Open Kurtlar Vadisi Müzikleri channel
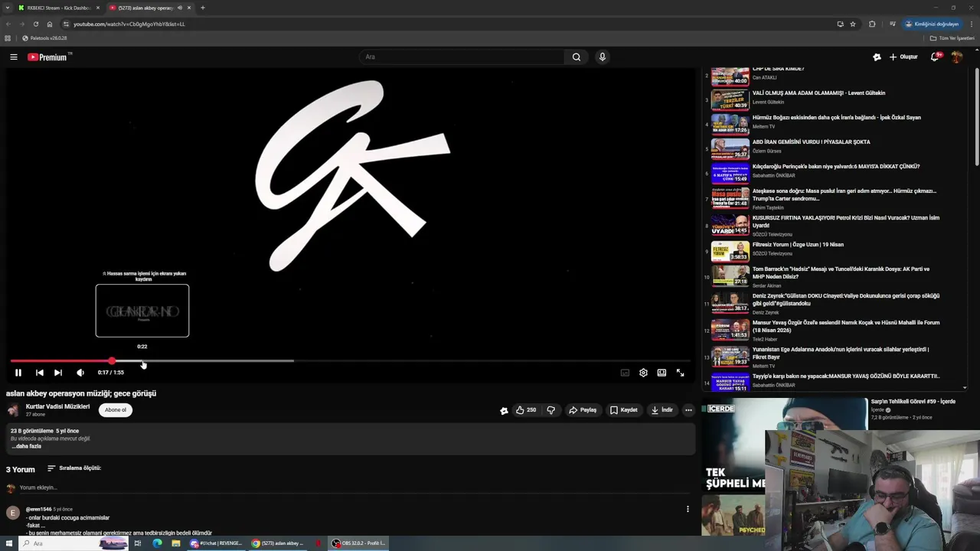Viewport: 980px width, 551px height. [x=57, y=406]
